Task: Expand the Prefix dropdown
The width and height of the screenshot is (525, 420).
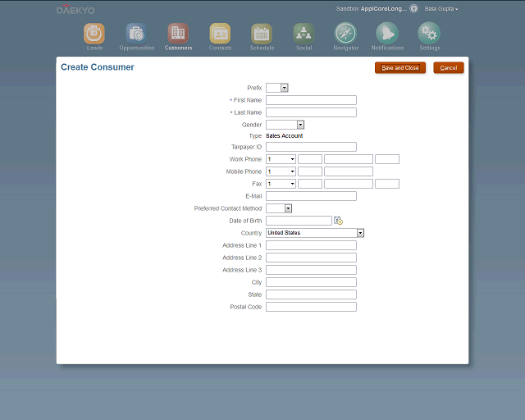Action: (x=285, y=88)
